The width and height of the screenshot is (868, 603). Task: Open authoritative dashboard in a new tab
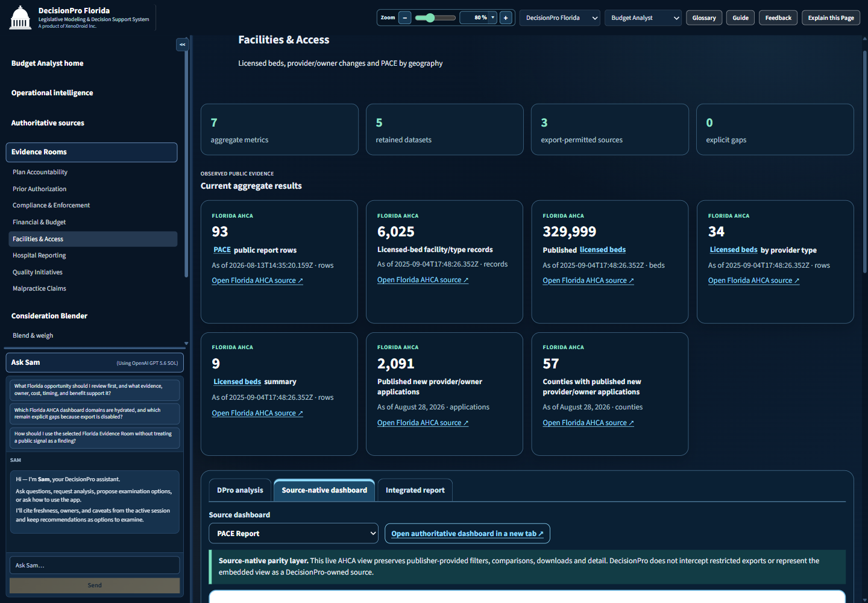[x=467, y=534]
